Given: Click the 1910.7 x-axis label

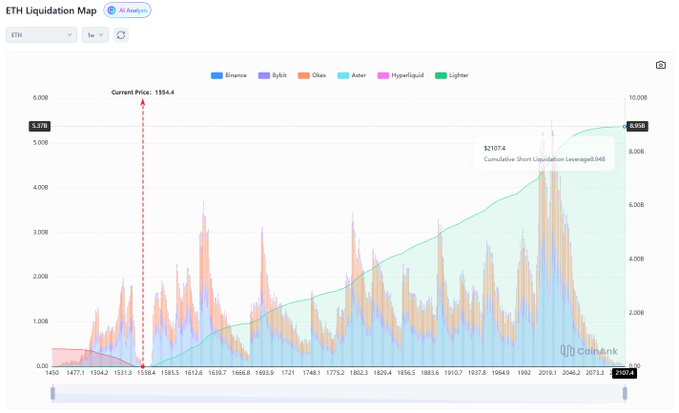Looking at the screenshot, I should click(453, 372).
